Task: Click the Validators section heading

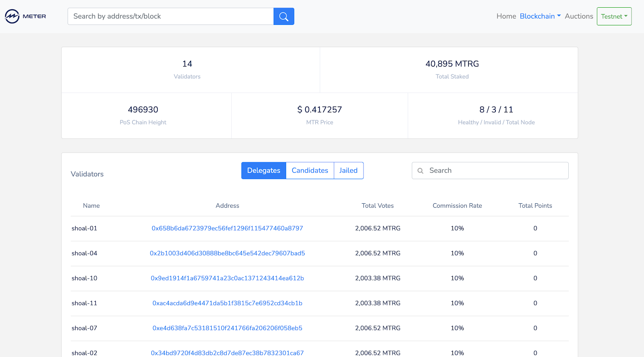Action: pyautogui.click(x=87, y=174)
